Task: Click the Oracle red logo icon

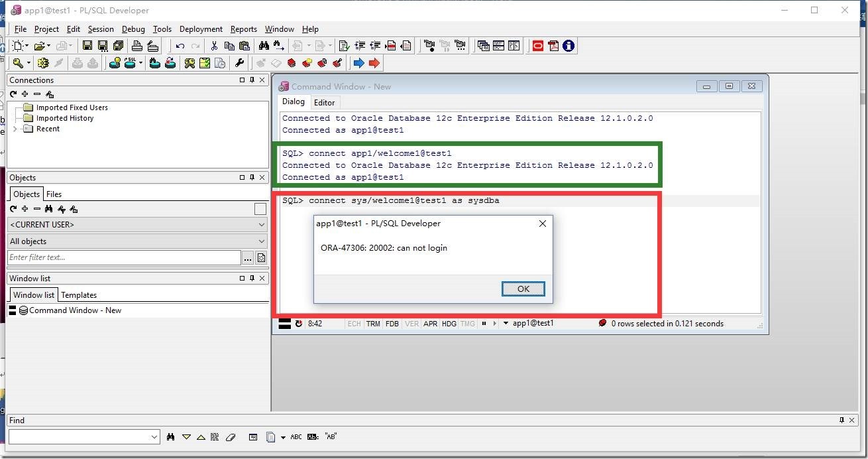Action: pos(537,46)
